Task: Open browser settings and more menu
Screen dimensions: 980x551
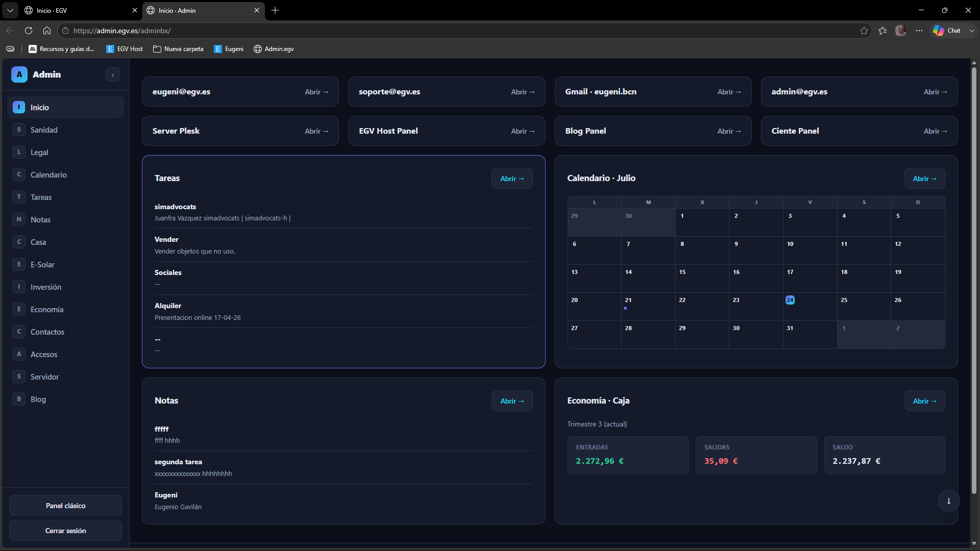Action: pyautogui.click(x=919, y=31)
